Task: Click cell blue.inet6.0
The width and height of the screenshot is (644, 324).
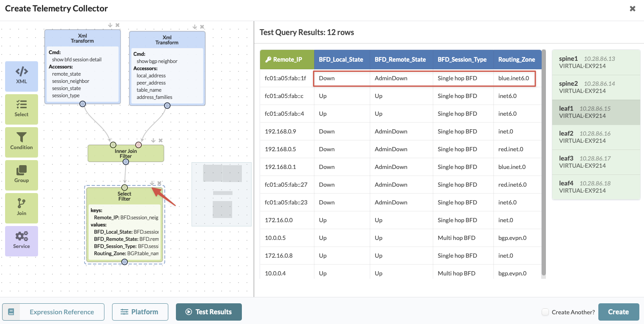Action: pos(517,78)
